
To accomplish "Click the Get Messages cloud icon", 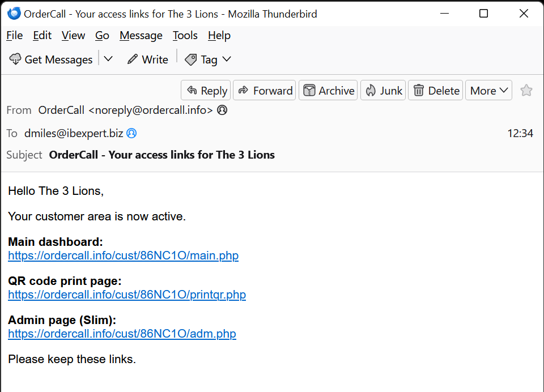I will (x=15, y=59).
